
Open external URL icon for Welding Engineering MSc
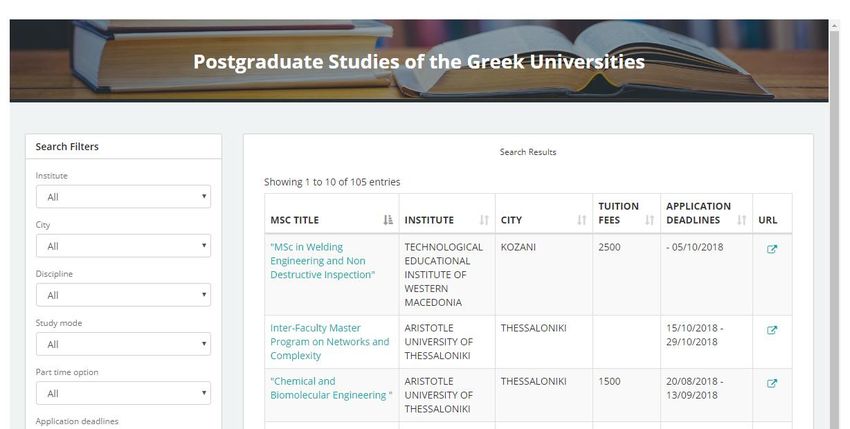pyautogui.click(x=772, y=249)
